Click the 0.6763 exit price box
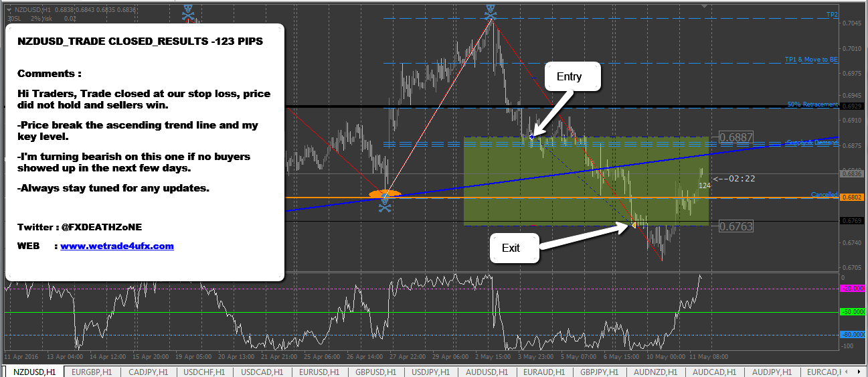Viewport: 868px width, 377px height. tap(736, 226)
